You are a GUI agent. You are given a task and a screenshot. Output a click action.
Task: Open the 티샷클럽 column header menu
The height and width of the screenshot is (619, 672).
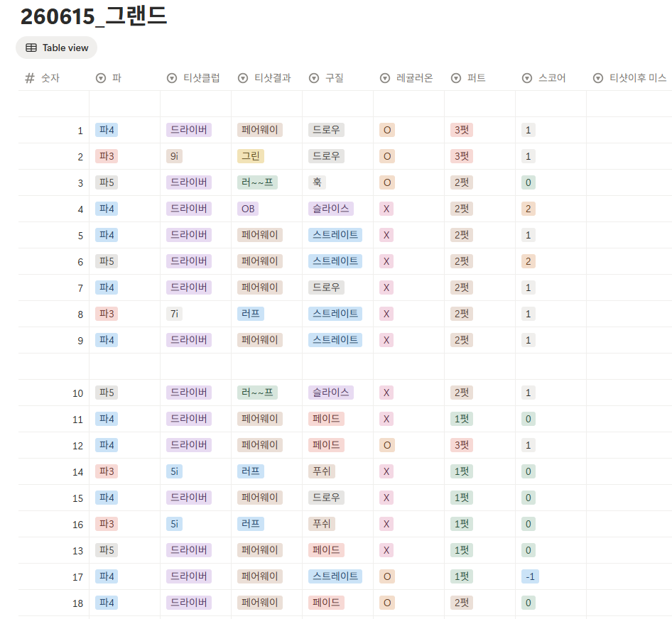(x=196, y=78)
